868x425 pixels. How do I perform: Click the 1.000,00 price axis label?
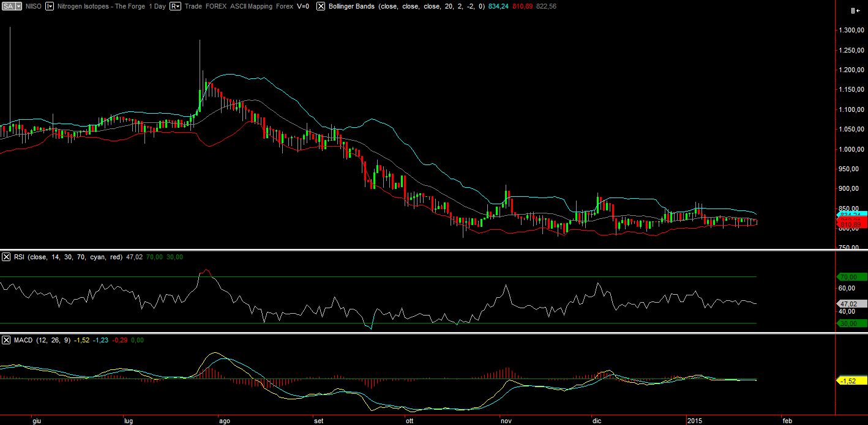click(851, 149)
